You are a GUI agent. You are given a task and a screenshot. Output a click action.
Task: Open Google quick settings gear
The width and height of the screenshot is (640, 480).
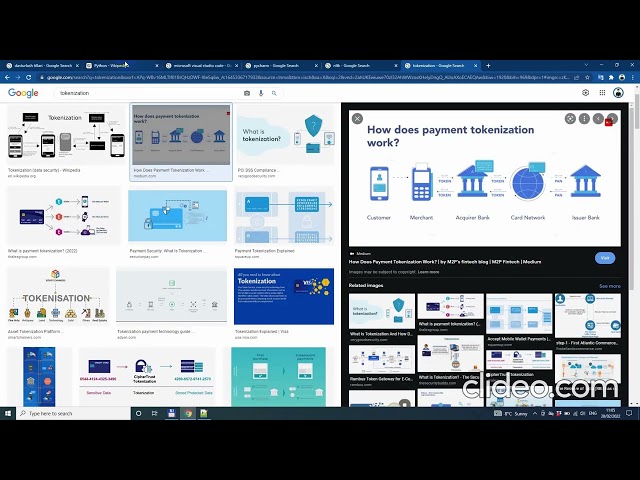point(585,93)
